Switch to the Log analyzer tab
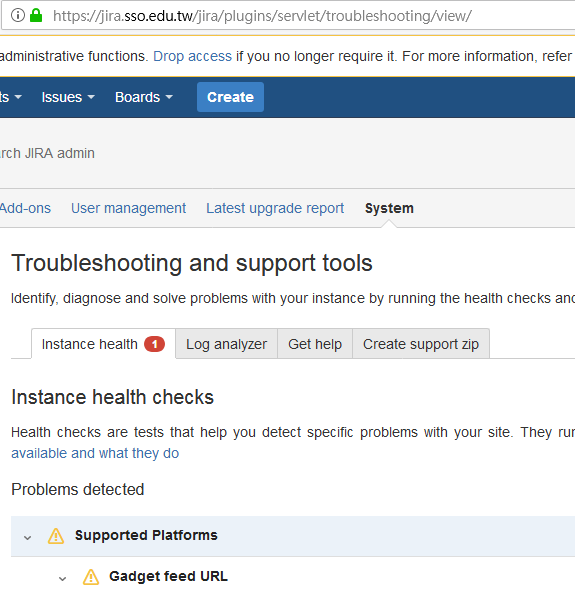Image resolution: width=575 pixels, height=600 pixels. tap(226, 344)
